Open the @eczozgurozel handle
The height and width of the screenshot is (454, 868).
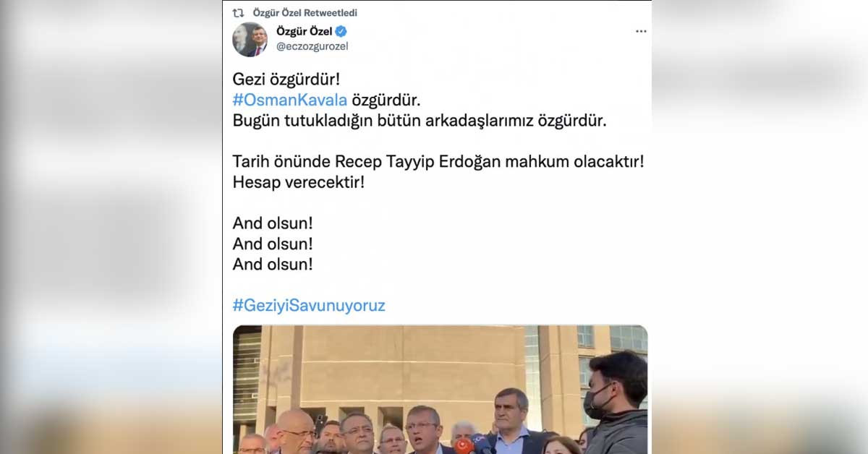pos(313,46)
